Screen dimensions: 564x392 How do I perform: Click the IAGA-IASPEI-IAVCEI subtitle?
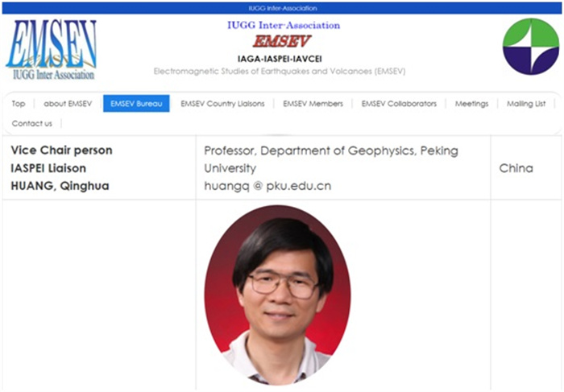click(280, 59)
